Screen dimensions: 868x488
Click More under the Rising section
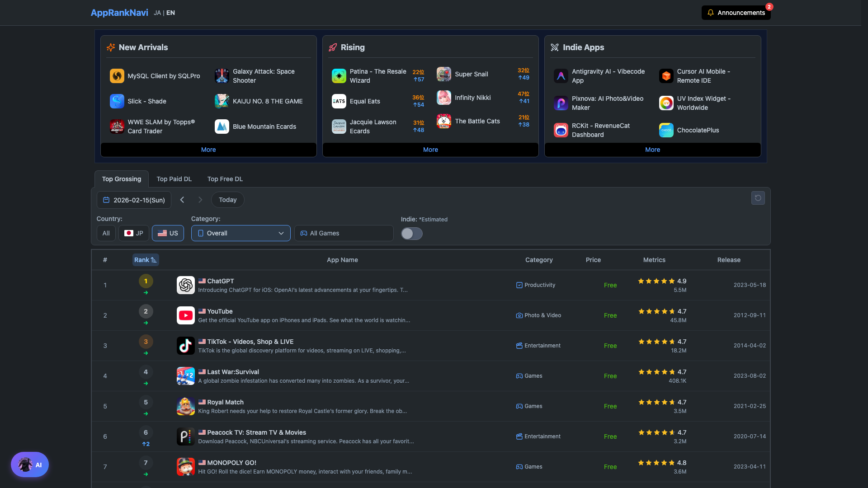(430, 150)
